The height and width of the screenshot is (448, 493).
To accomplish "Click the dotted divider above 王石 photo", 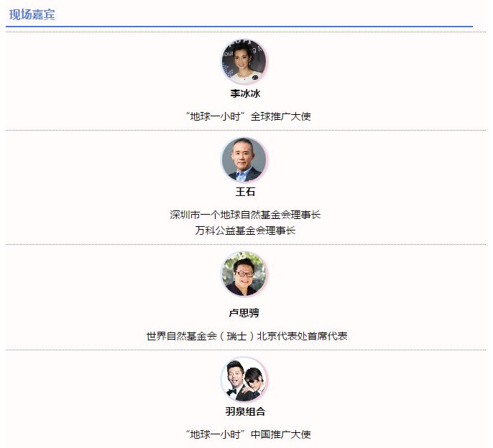I will [x=246, y=130].
